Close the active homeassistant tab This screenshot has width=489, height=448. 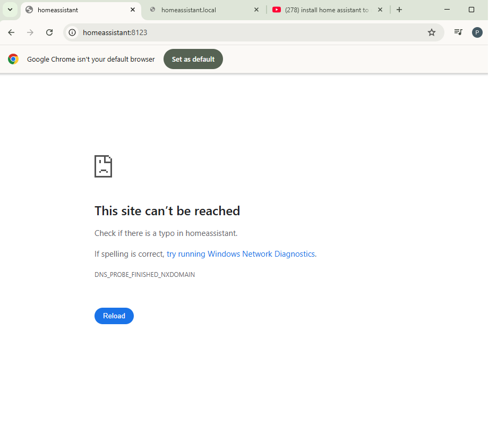coord(133,10)
